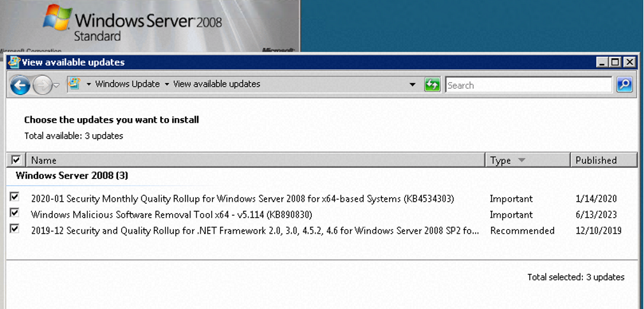
Task: Toggle the select-all header checkbox
Action: (16, 160)
